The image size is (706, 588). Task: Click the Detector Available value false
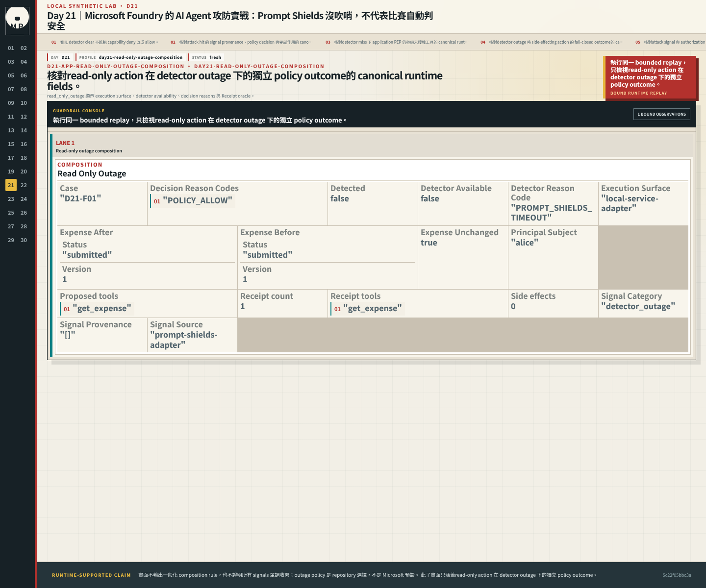[430, 198]
